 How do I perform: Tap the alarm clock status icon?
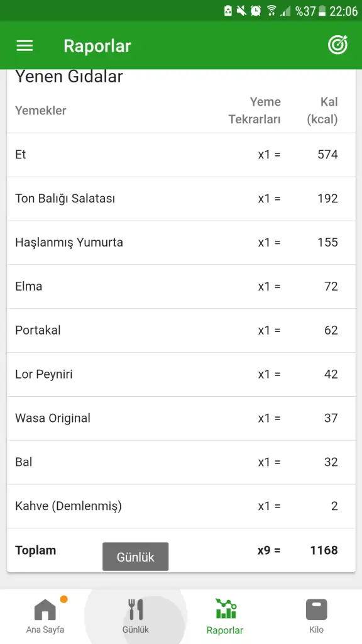pyautogui.click(x=256, y=11)
